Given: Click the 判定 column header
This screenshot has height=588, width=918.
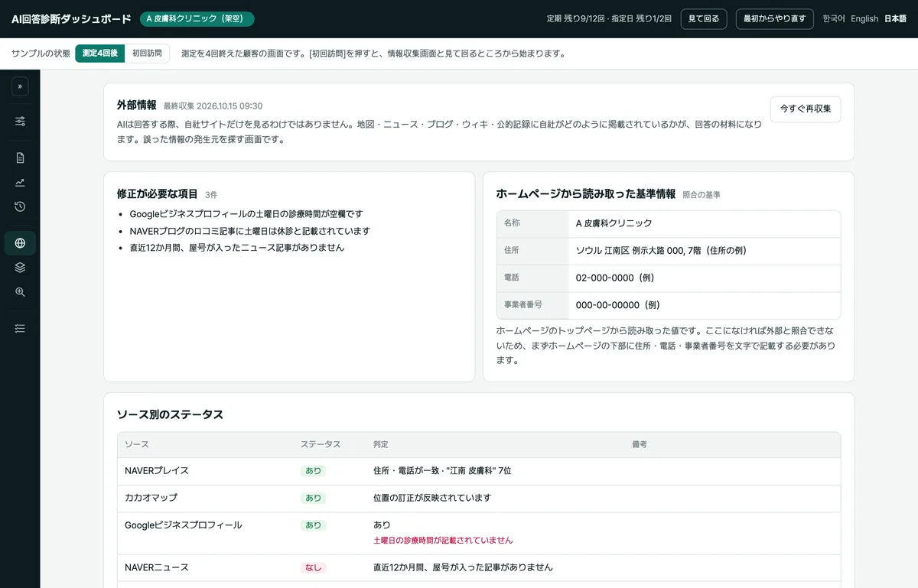Looking at the screenshot, I should tap(381, 444).
